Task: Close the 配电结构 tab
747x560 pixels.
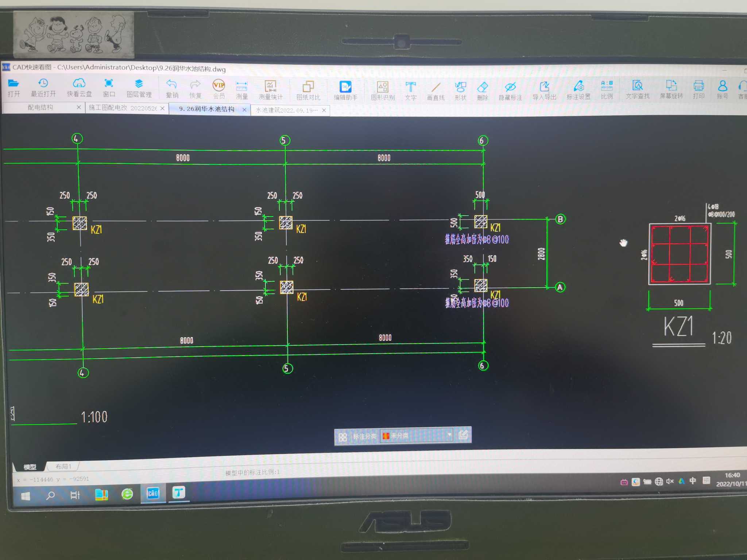Action: pos(78,107)
